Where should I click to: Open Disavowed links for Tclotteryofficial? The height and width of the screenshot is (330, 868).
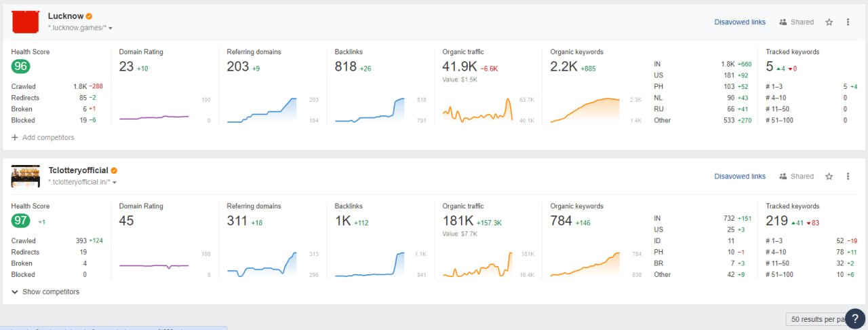tap(740, 177)
